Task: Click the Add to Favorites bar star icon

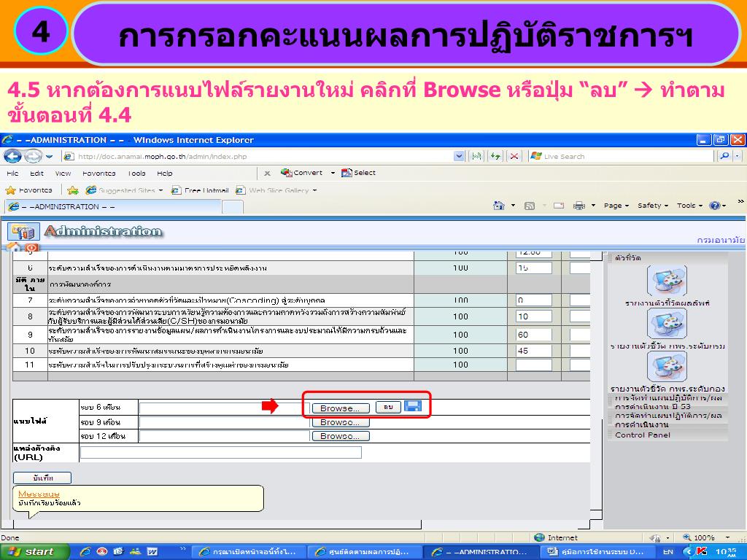Action: tap(73, 190)
